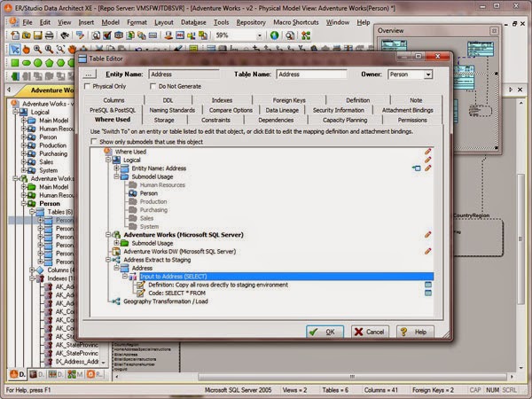Switch to the Data Lineage tab

[282, 110]
